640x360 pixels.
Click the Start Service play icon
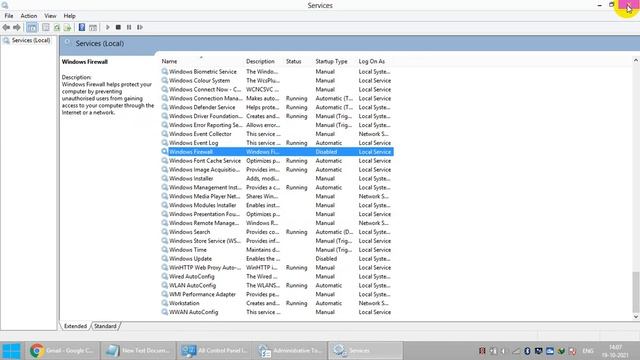coord(108,27)
